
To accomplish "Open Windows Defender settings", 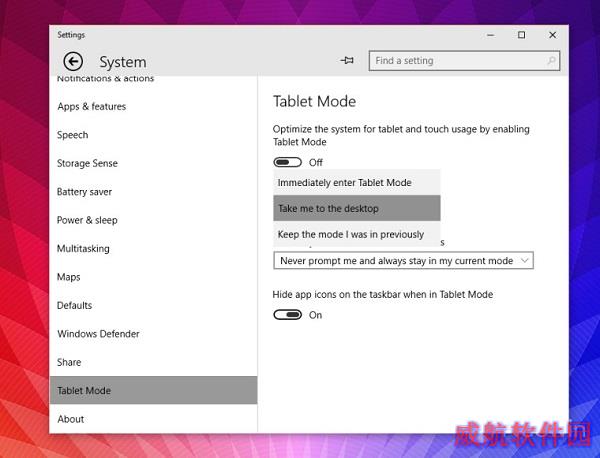I will [153, 334].
